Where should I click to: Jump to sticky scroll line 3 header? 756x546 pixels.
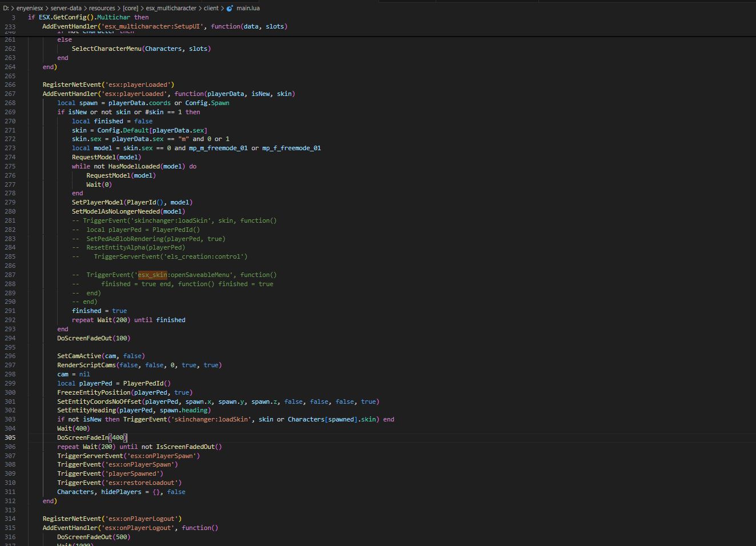(x=88, y=17)
